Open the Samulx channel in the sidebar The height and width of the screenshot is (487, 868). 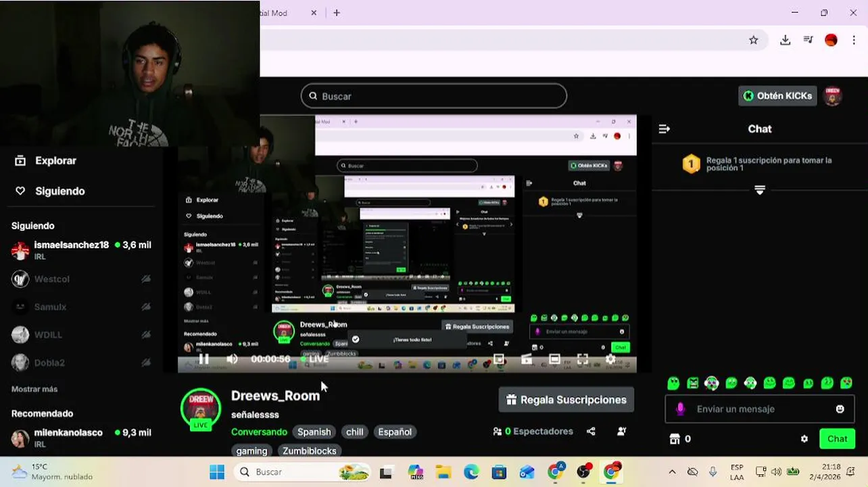(81, 306)
